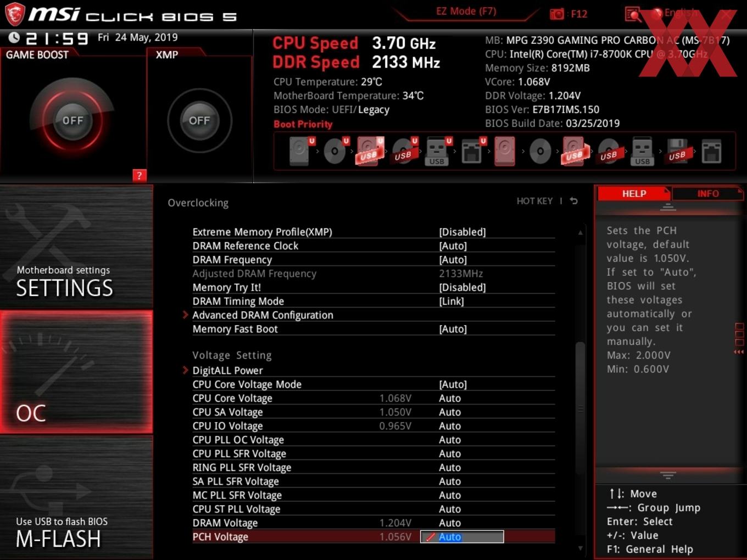Click the Boot Priority label

(303, 124)
